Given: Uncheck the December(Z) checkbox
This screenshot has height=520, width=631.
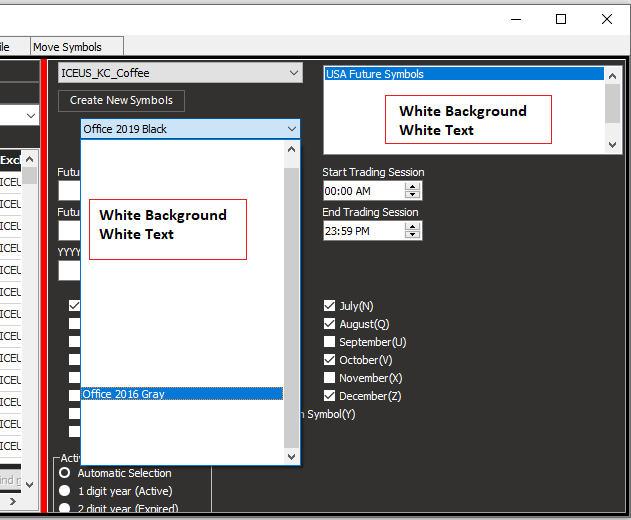Looking at the screenshot, I should coord(329,396).
